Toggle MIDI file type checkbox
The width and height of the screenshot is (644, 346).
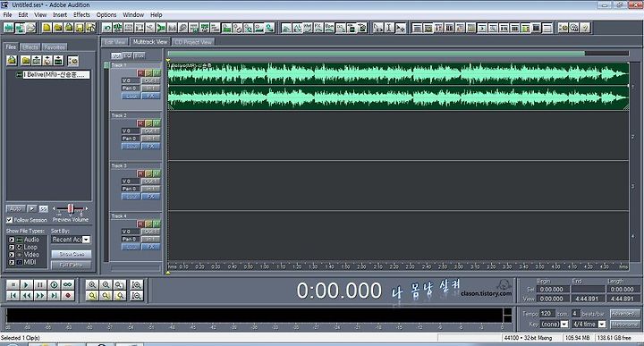click(x=12, y=262)
